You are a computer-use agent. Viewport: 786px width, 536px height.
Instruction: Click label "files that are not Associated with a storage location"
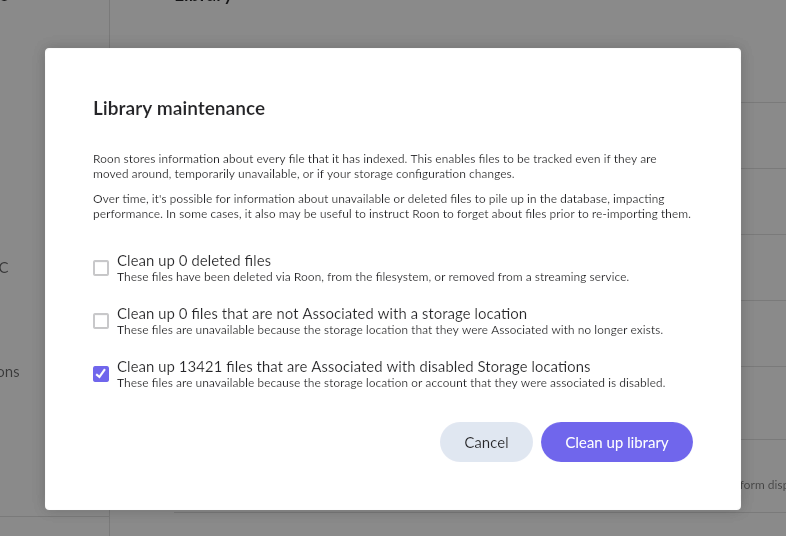[x=359, y=314]
